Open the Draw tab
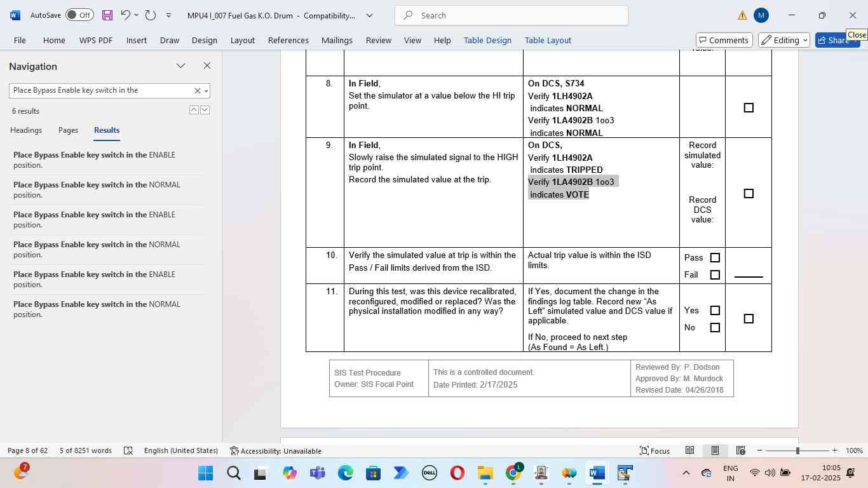Image resolution: width=868 pixels, height=488 pixels. point(170,40)
